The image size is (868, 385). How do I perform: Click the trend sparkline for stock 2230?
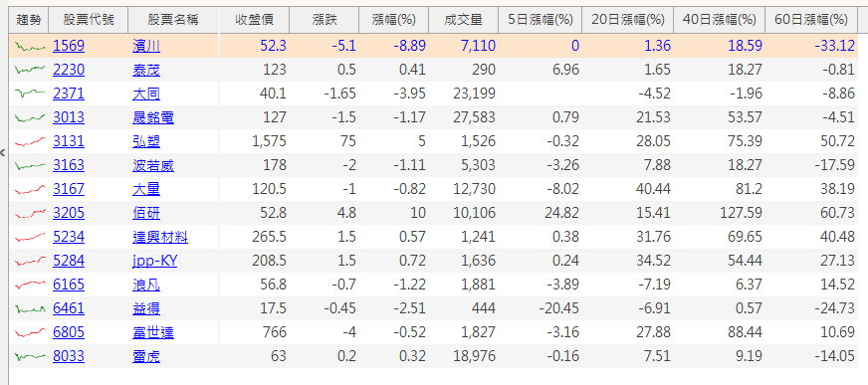[x=30, y=71]
